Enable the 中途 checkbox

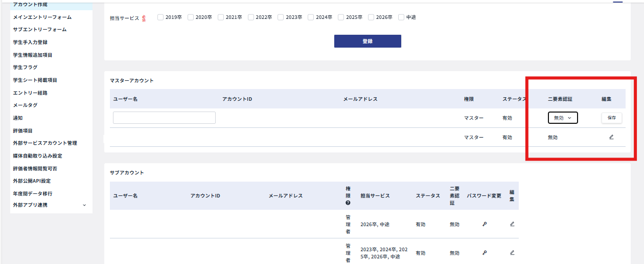pos(401,17)
